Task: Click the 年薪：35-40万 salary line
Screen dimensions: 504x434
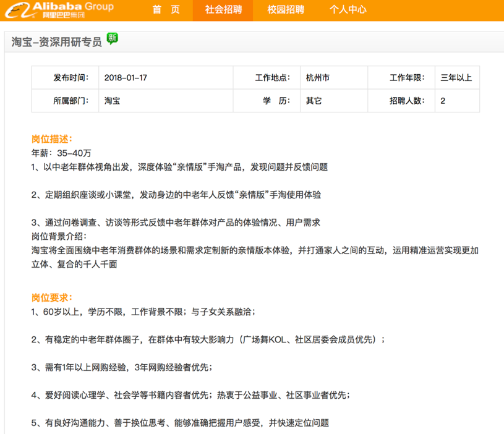Action: [61, 153]
